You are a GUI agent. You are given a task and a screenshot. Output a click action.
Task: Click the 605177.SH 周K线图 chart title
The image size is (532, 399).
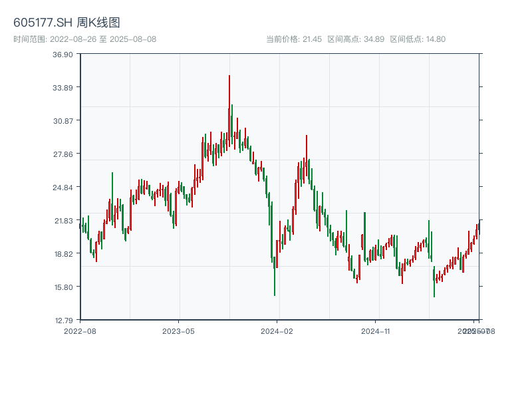(x=66, y=23)
